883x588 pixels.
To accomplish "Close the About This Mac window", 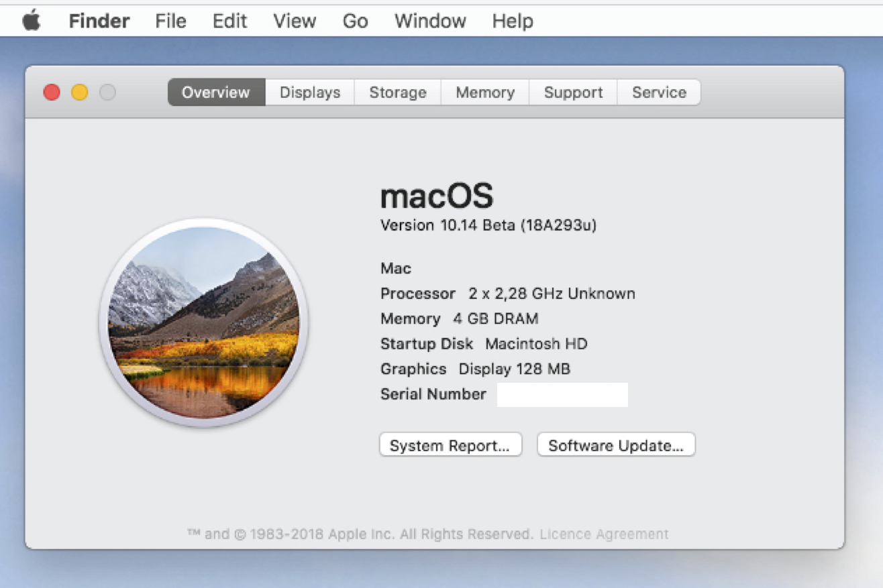I will pos(52,93).
